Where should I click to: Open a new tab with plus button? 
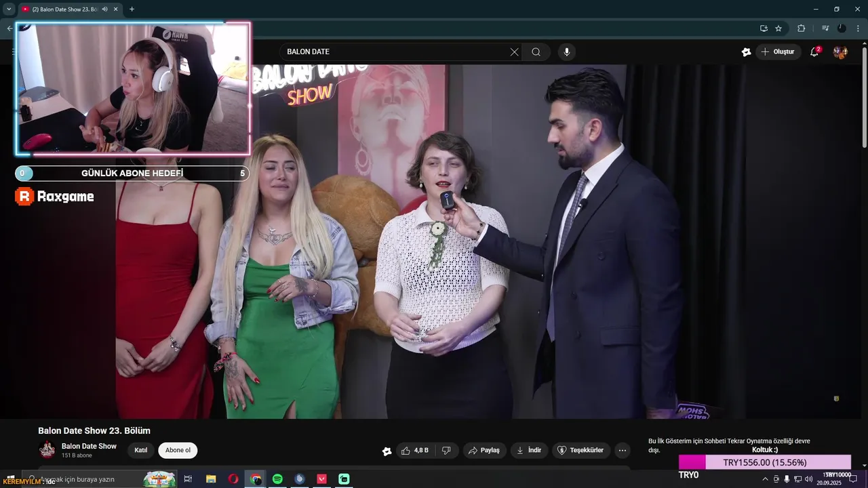tap(132, 9)
